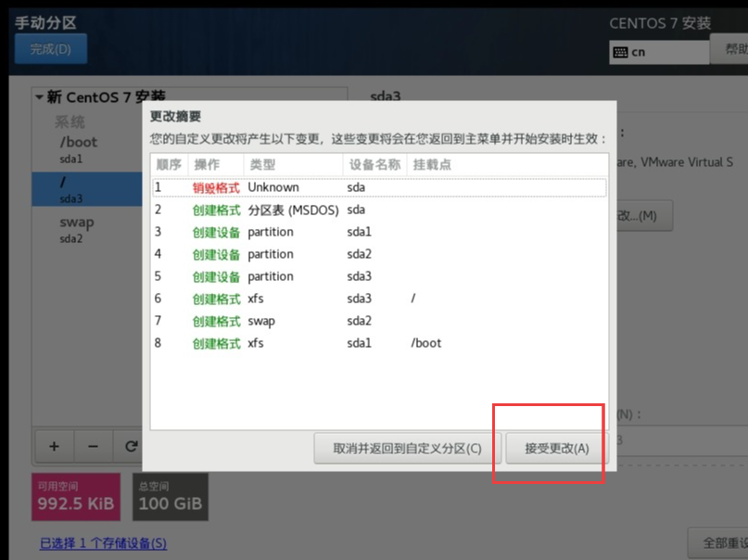Click the 更改摘要 dialog title
The image size is (748, 560).
tap(175, 117)
